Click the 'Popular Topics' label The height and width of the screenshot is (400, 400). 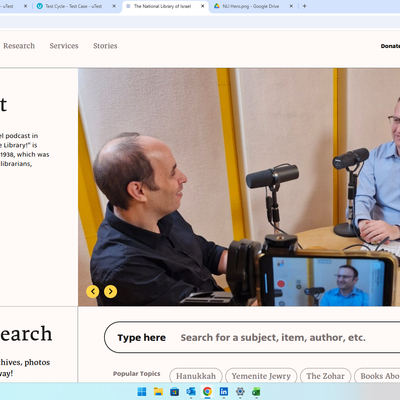coord(137,374)
